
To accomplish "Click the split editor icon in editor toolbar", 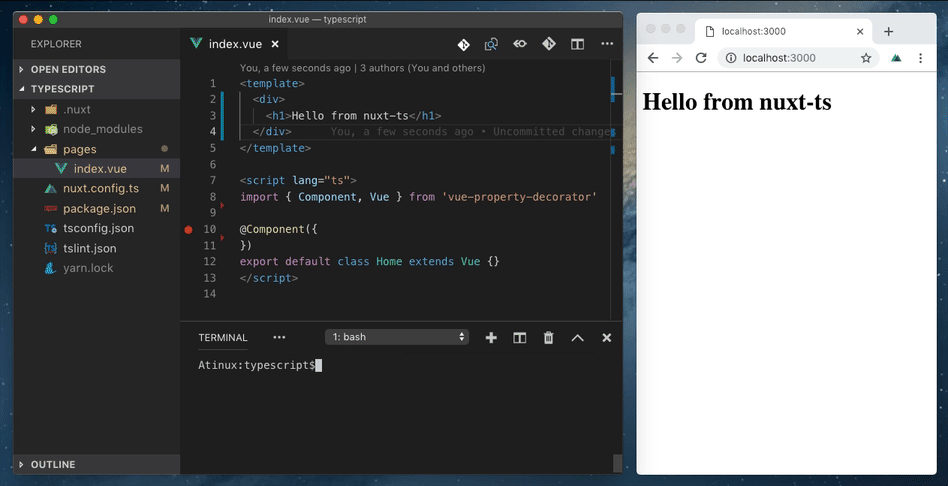I will (577, 44).
